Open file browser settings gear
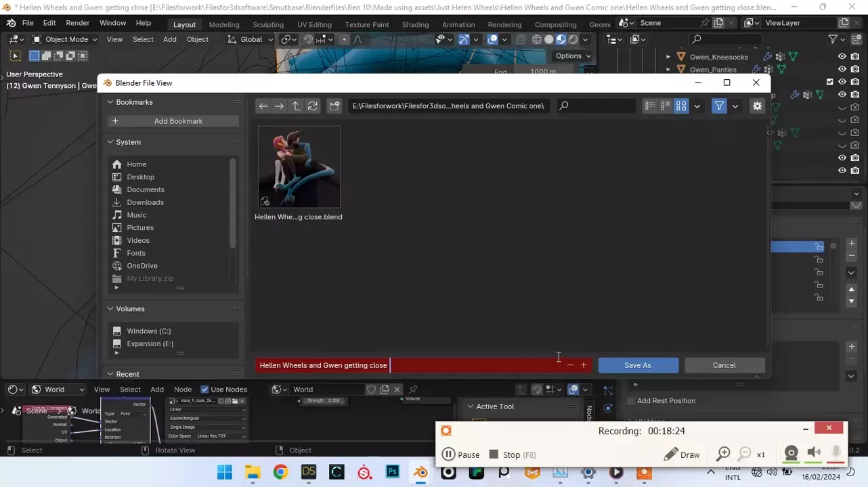 point(757,106)
